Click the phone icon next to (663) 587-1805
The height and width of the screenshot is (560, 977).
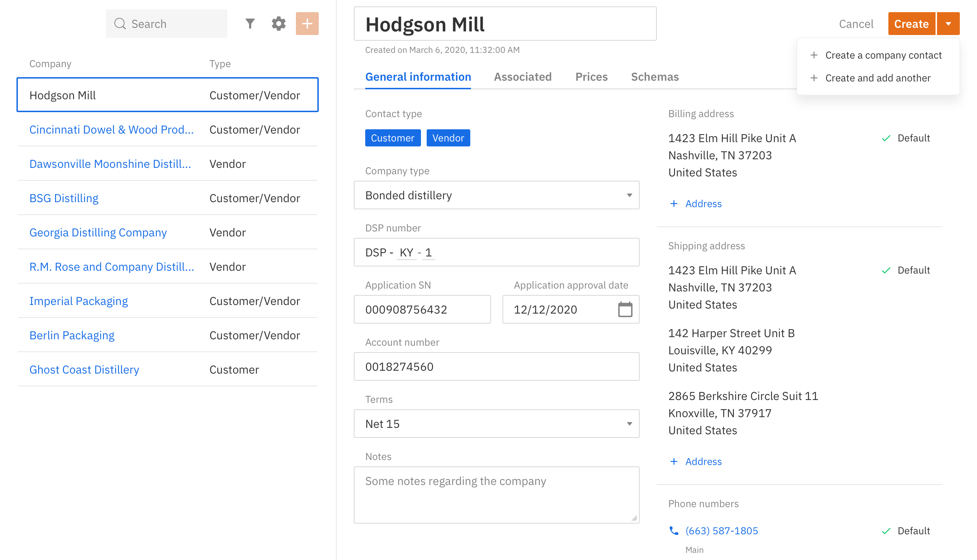(x=674, y=531)
